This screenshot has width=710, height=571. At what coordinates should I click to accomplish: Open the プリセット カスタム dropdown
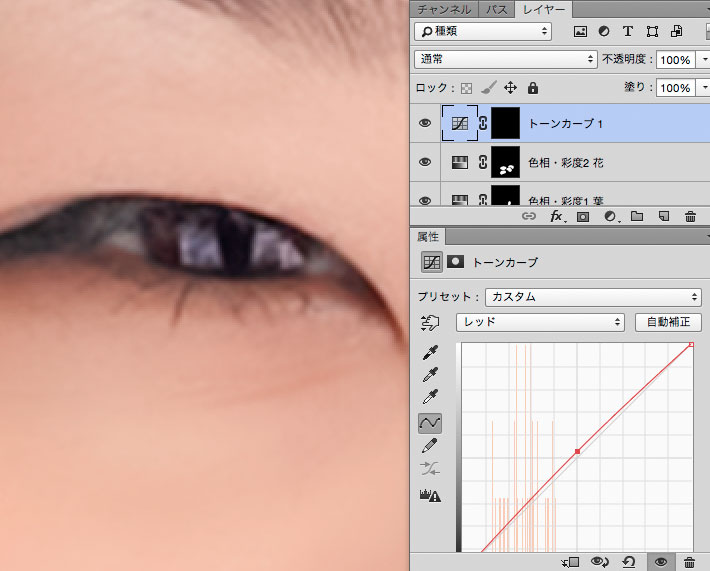[x=593, y=297]
